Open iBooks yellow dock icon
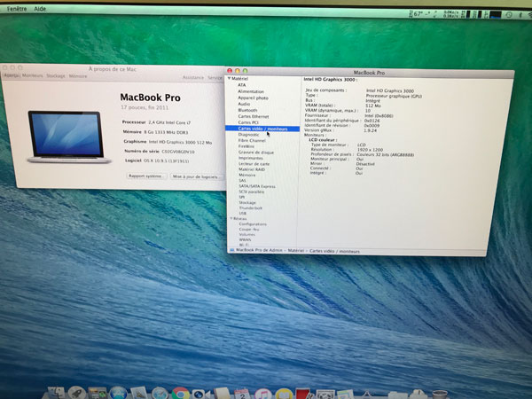This screenshot has height=399, width=532. pyautogui.click(x=284, y=395)
